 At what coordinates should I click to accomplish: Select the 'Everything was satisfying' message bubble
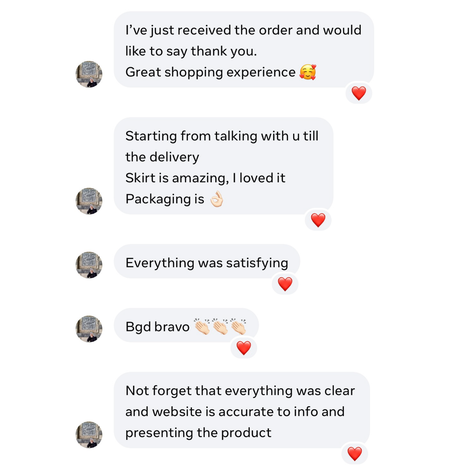coord(207,263)
